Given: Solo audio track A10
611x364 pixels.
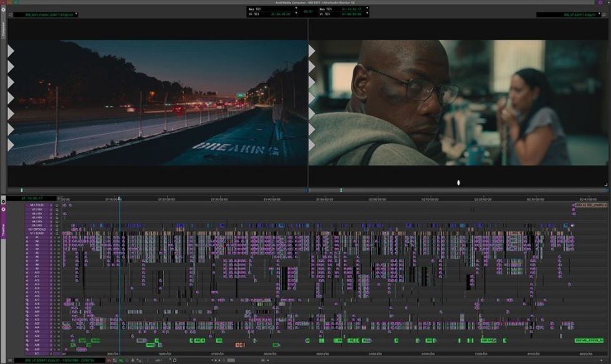Looking at the screenshot, I should (55, 273).
